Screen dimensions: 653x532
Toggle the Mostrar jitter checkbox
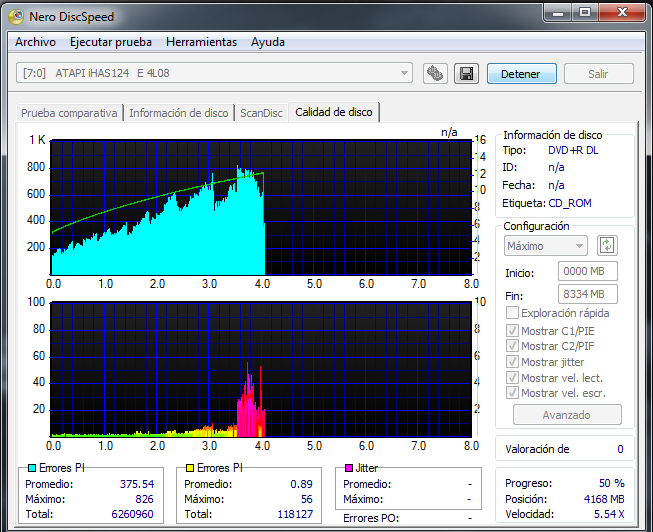tap(514, 362)
